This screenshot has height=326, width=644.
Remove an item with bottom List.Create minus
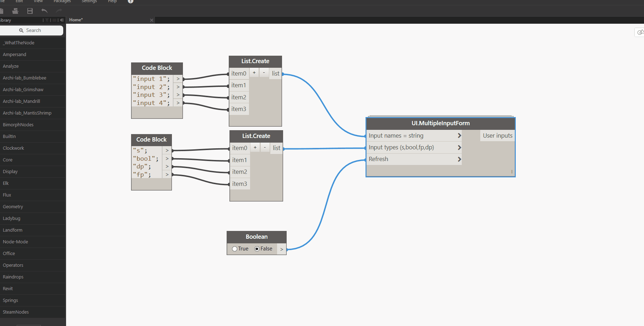tap(265, 148)
